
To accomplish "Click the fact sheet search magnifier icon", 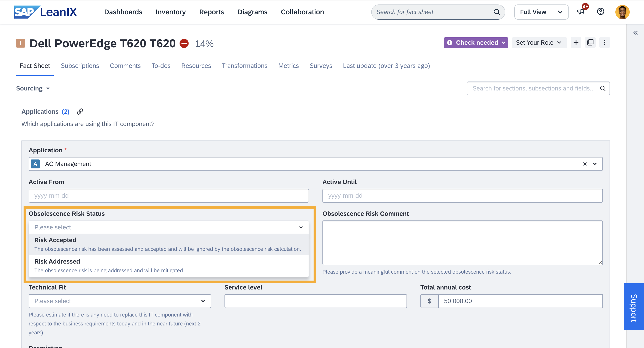I will (x=496, y=12).
